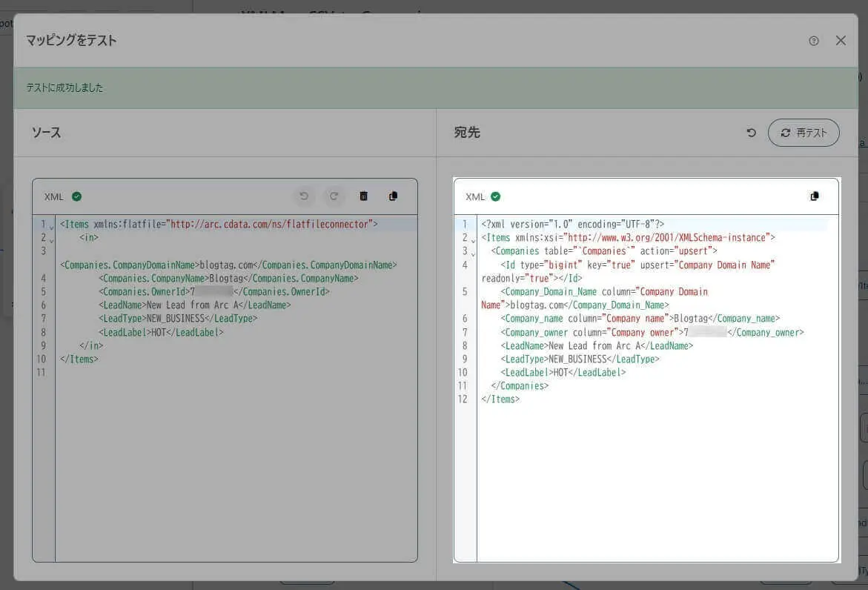This screenshot has width=868, height=590.
Task: Click green check icon in source XML header
Action: [77, 196]
